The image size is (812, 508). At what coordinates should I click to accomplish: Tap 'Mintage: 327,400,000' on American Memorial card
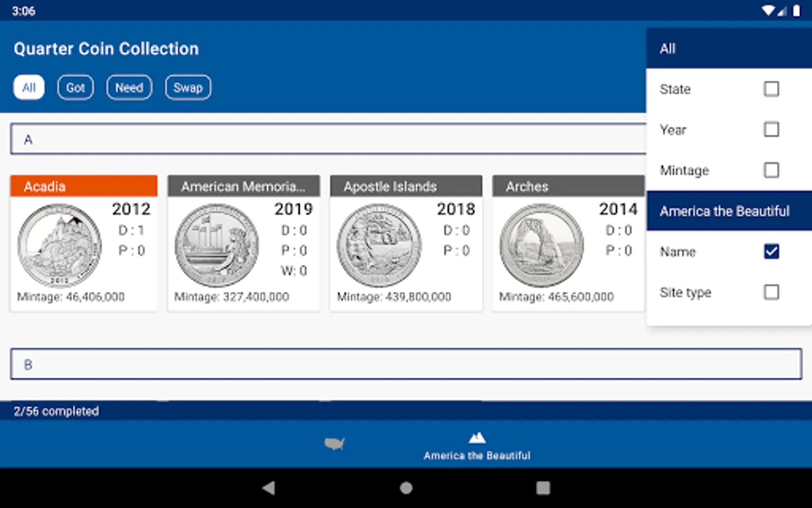[x=232, y=297]
